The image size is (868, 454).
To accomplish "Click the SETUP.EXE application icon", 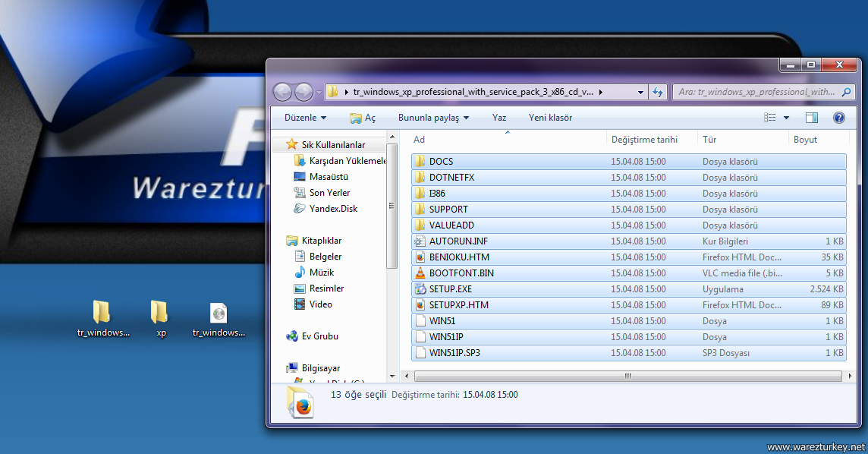I will point(420,289).
